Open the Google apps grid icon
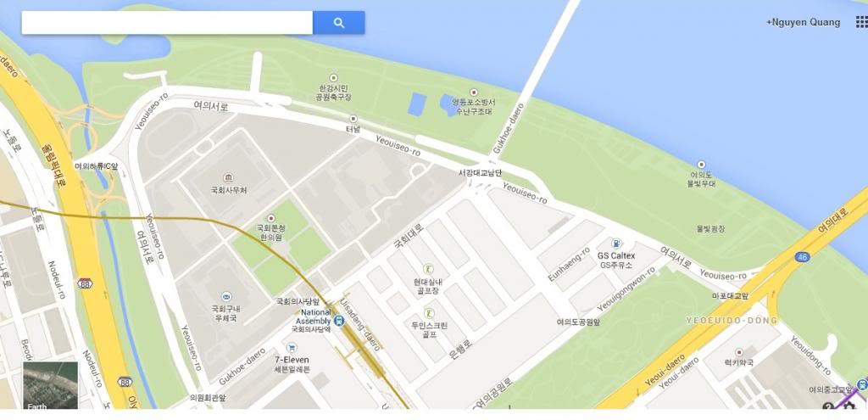868x420 pixels. (861, 22)
